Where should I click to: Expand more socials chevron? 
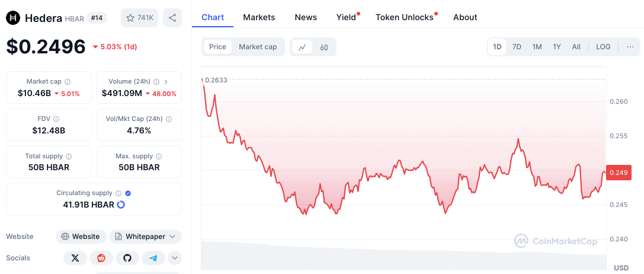coord(175,258)
